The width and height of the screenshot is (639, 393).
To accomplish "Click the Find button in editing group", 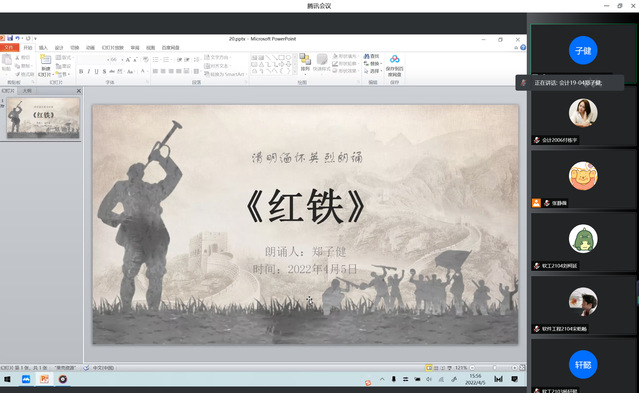I will point(371,56).
